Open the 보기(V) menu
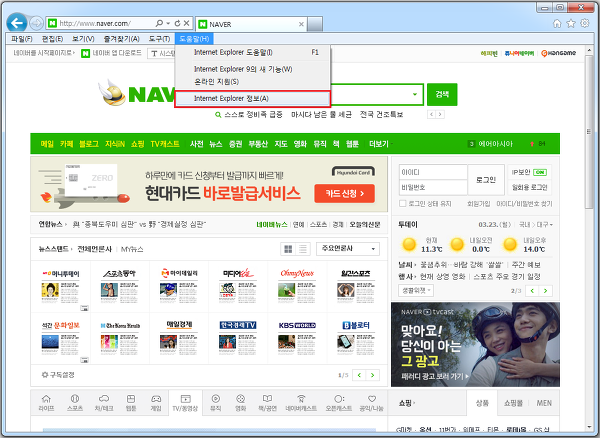Image resolution: width=600 pixels, height=438 pixels. tap(83, 39)
